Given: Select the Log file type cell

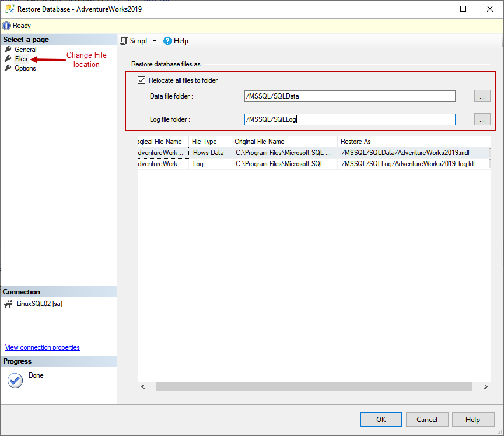Looking at the screenshot, I should 210,164.
